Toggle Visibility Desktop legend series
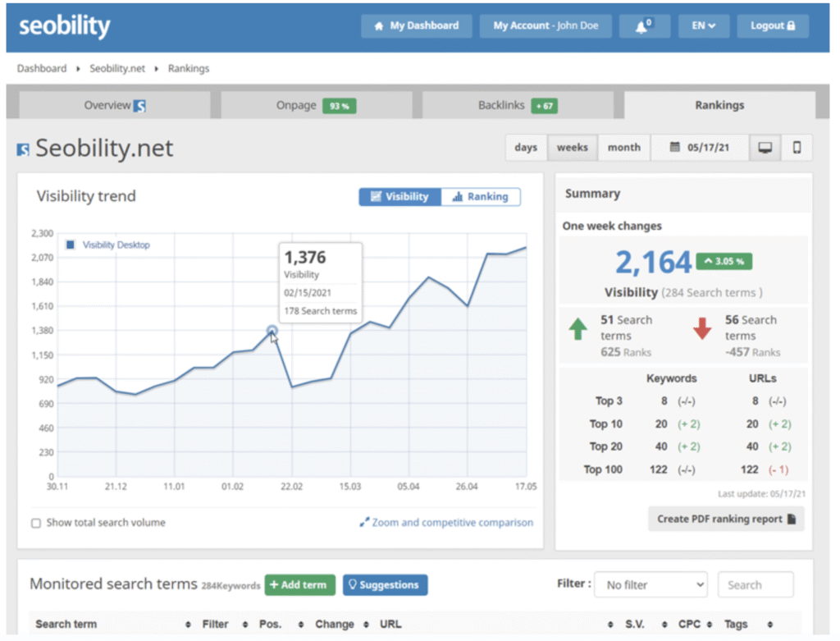 tap(107, 245)
